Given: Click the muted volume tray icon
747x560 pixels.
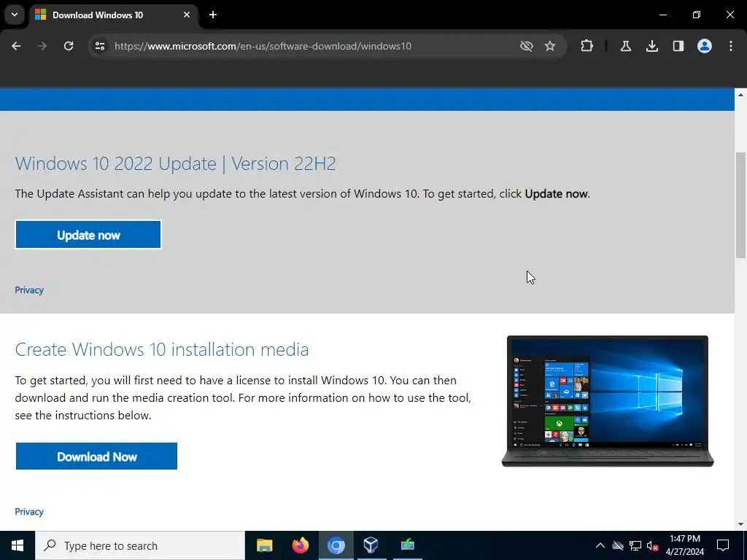Looking at the screenshot, I should (652, 545).
